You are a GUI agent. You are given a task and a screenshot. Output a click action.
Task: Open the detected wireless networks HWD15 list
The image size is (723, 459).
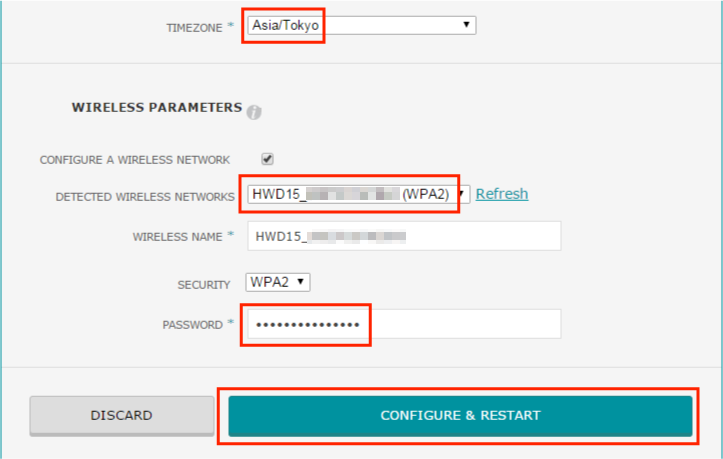(x=359, y=194)
